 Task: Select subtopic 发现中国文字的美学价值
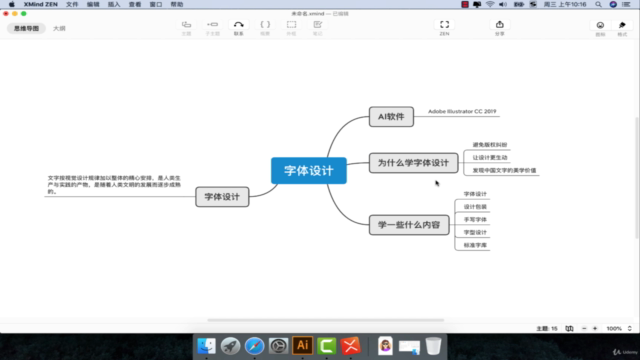(504, 170)
